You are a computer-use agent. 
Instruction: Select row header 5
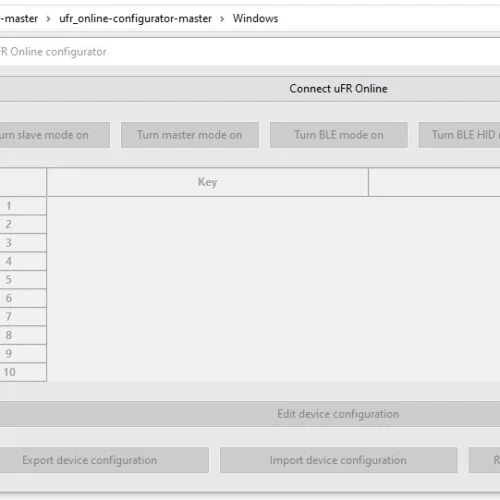23,279
